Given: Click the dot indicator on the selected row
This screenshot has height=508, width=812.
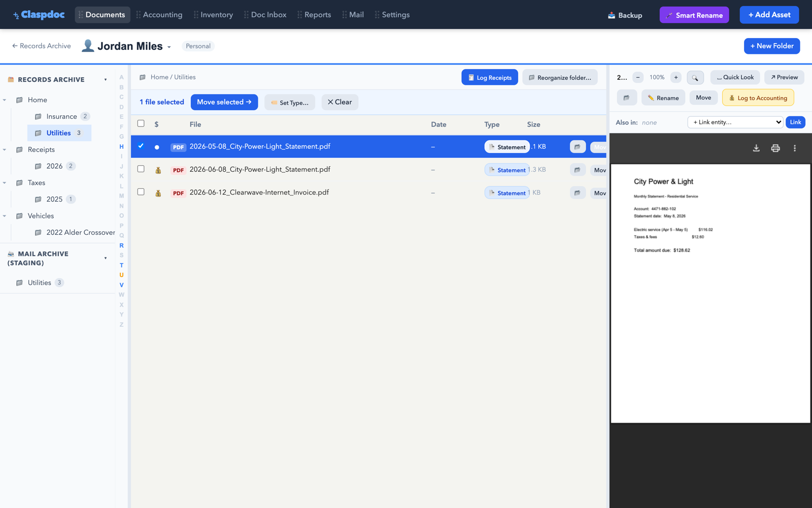Looking at the screenshot, I should pos(157,147).
